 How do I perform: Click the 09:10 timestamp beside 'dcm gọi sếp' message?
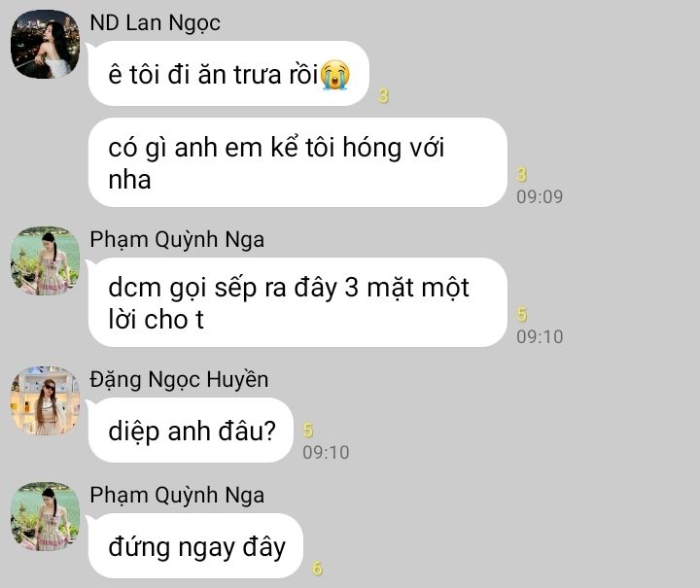540,337
